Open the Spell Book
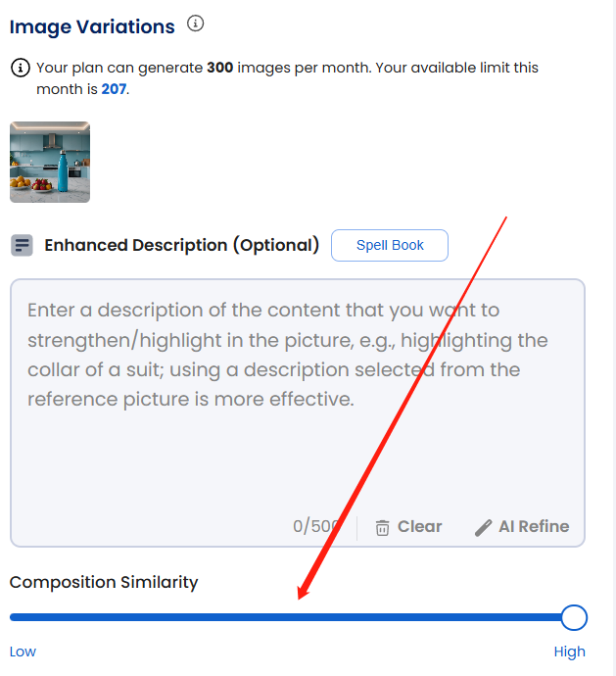Viewport: 616px width, 676px height. (x=390, y=245)
